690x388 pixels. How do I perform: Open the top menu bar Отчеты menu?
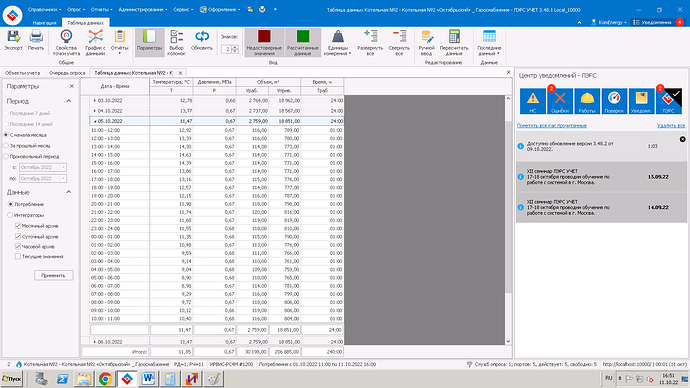click(x=101, y=9)
